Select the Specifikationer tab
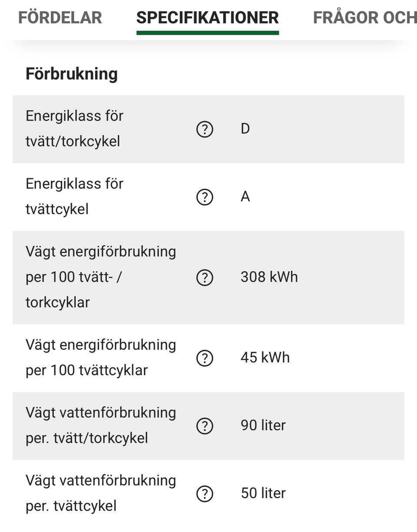This screenshot has width=417, height=532. click(208, 18)
